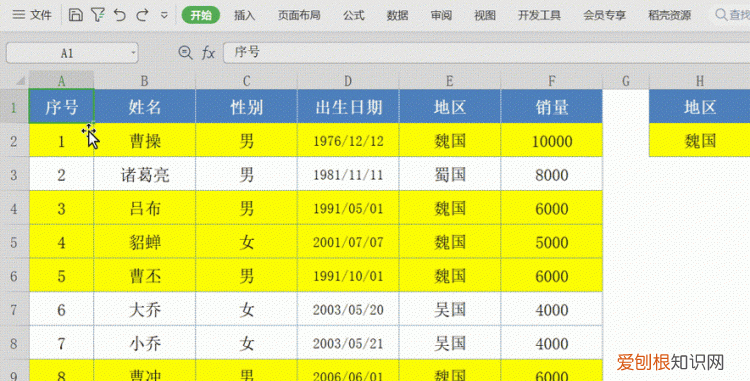Select the date cell 2003/05/20
Viewport: 750px width, 381px height.
(x=348, y=310)
